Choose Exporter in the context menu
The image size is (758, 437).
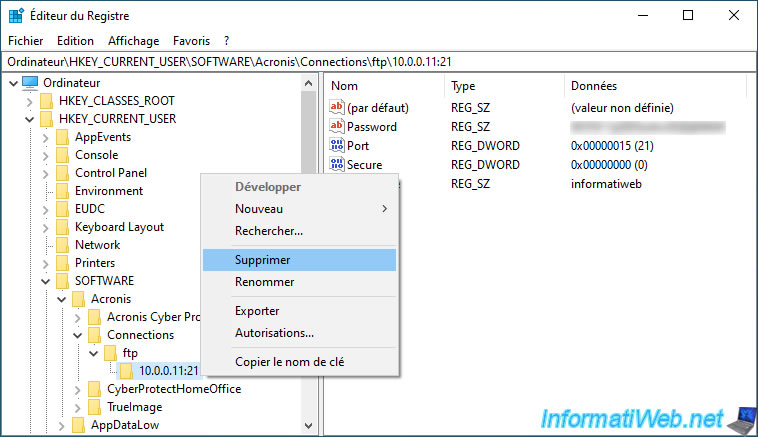click(x=300, y=311)
